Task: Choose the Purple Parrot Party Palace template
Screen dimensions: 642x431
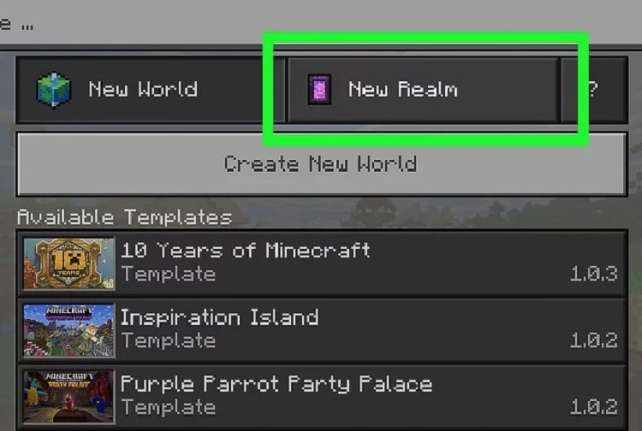Action: (321, 397)
